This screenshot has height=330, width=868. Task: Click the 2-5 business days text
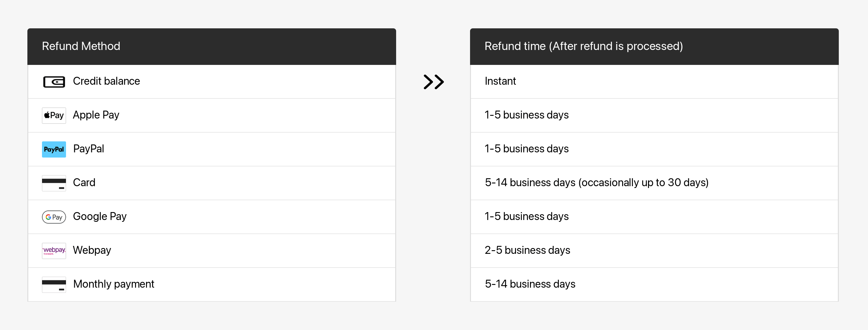pyautogui.click(x=527, y=250)
